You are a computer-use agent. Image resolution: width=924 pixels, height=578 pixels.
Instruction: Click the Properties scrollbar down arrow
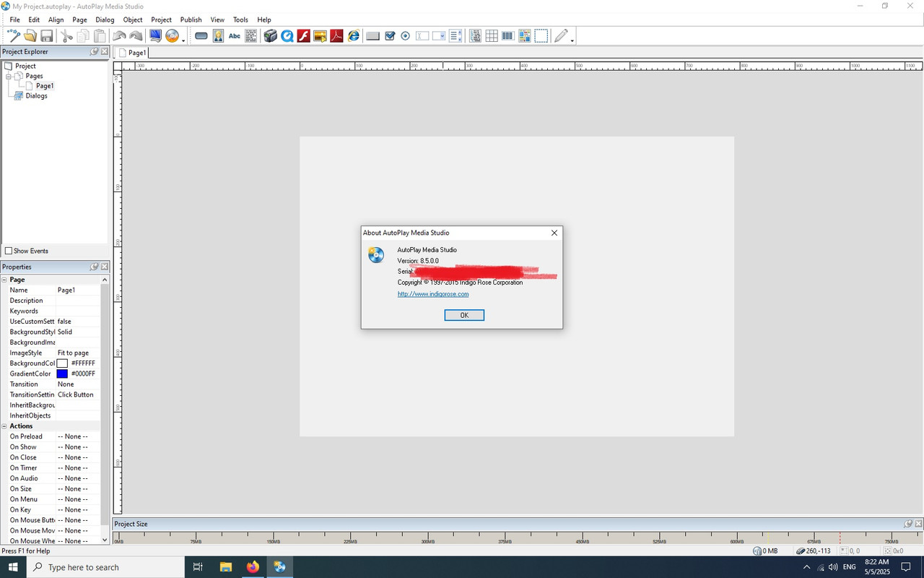coord(105,540)
